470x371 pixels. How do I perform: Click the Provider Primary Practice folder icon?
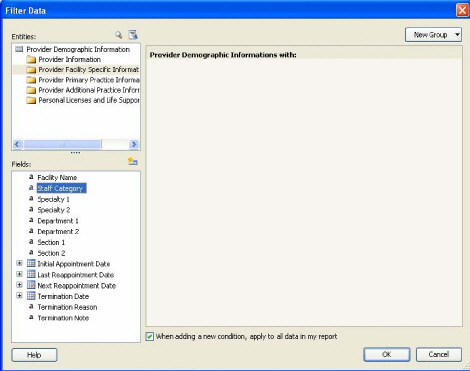(x=31, y=80)
